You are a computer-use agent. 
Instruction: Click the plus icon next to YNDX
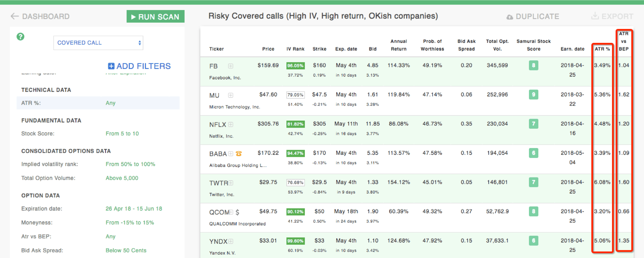(231, 241)
